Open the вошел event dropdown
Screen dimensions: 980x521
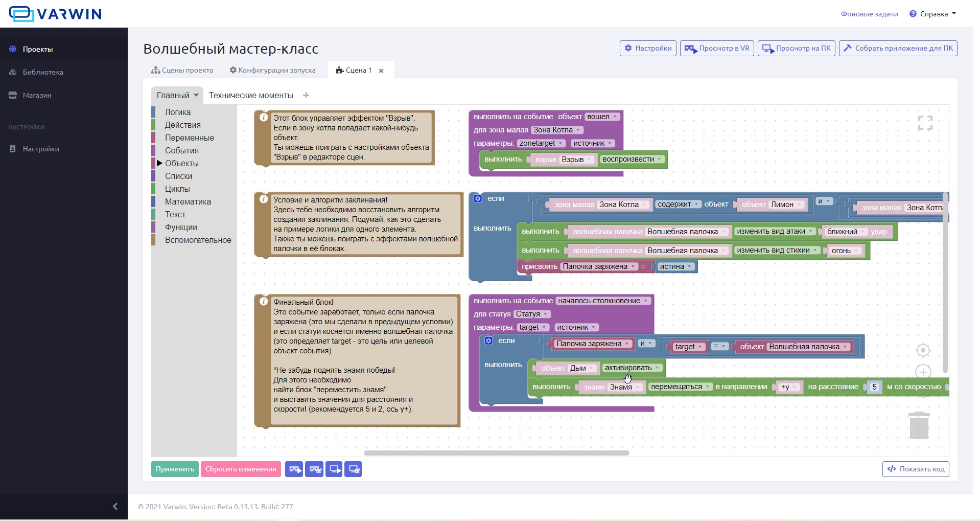click(602, 117)
